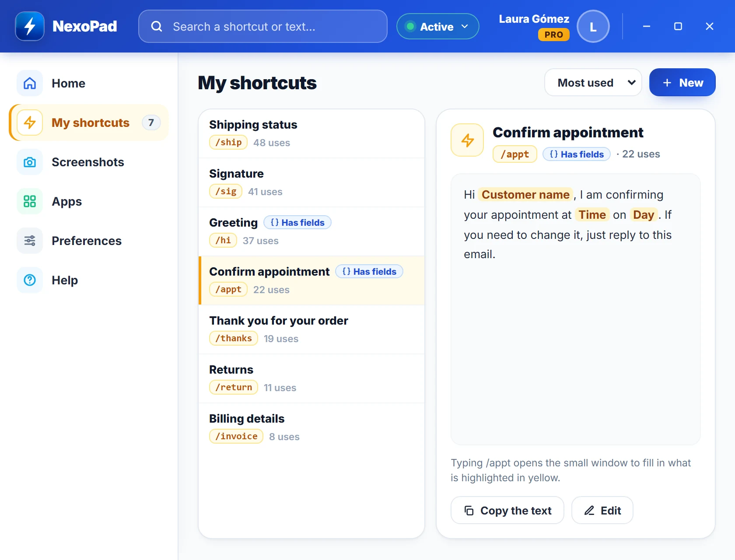Open the Most used sort dropdown
Viewport: 735px width, 560px height.
[x=593, y=82]
